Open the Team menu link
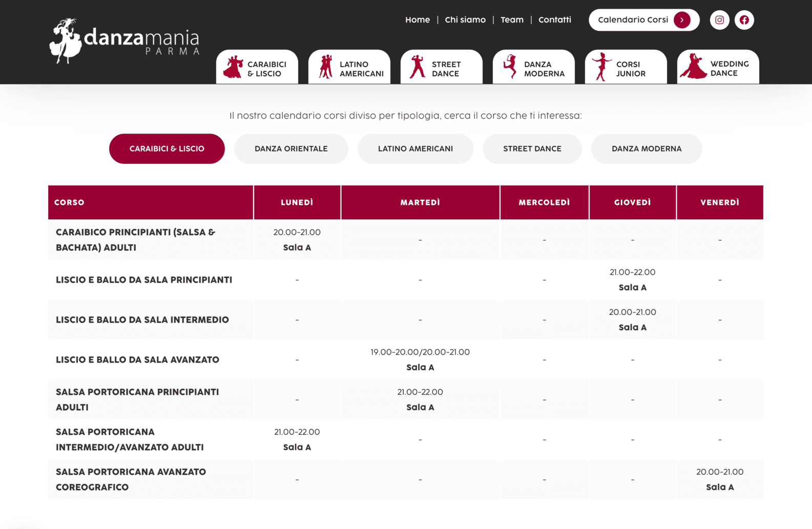The height and width of the screenshot is (529, 812). pyautogui.click(x=512, y=20)
